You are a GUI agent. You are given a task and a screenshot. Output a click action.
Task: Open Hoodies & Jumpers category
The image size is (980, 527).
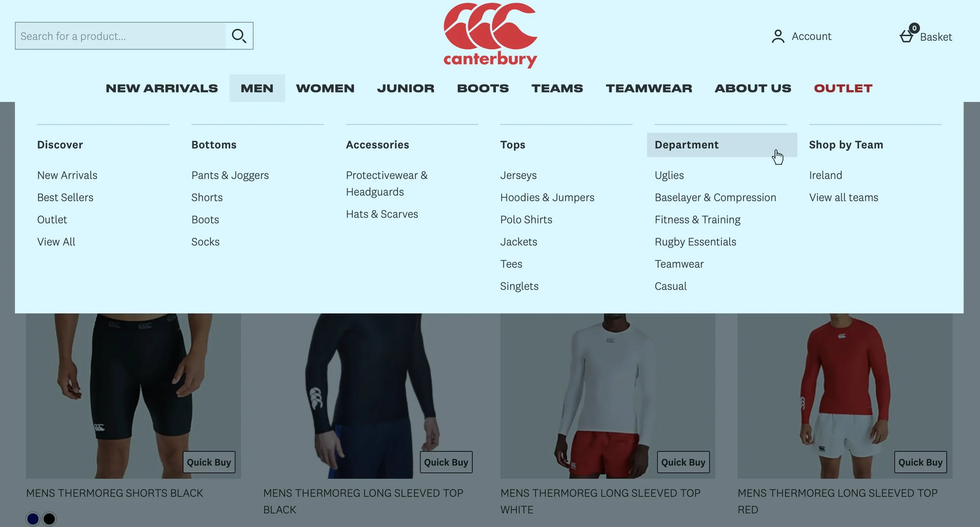pyautogui.click(x=547, y=197)
